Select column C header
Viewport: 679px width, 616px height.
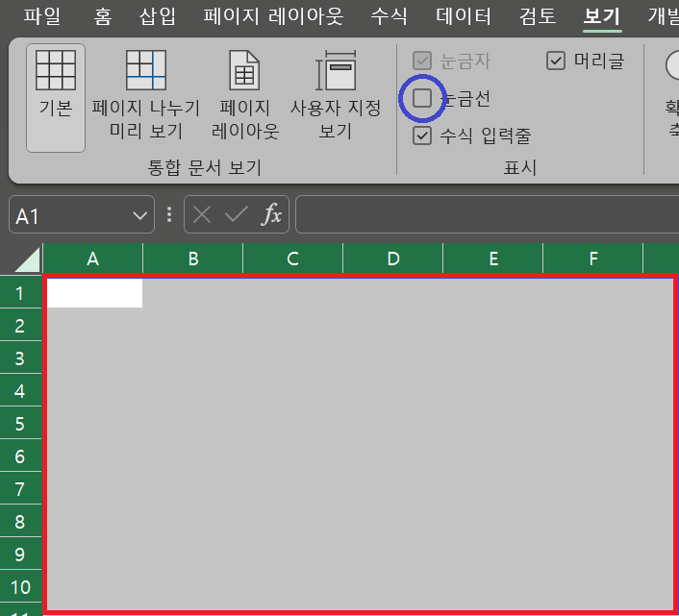point(292,259)
